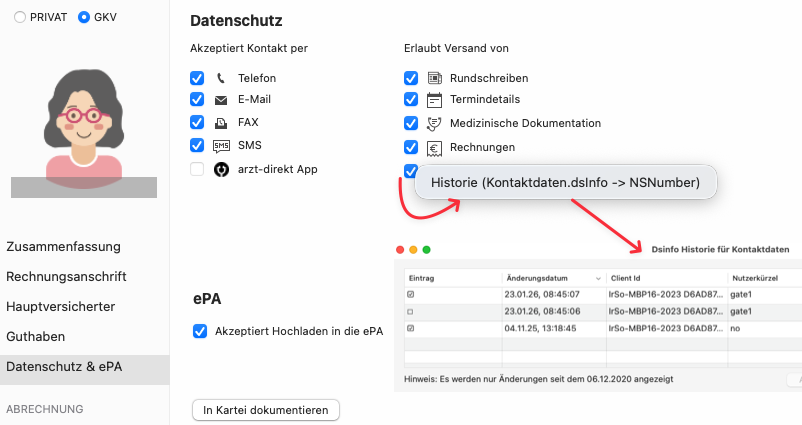Select the PRIVAT radio button
802x425 pixels.
[x=19, y=17]
